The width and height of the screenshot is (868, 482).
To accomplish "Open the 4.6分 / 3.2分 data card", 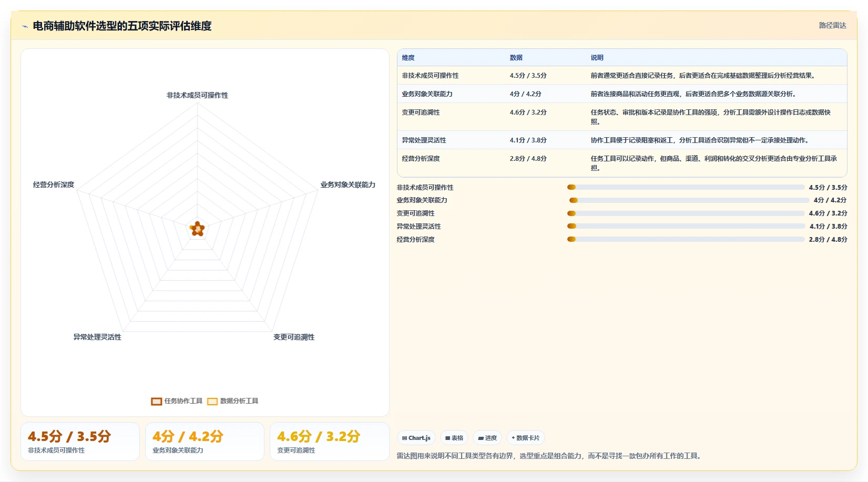I will pos(329,442).
